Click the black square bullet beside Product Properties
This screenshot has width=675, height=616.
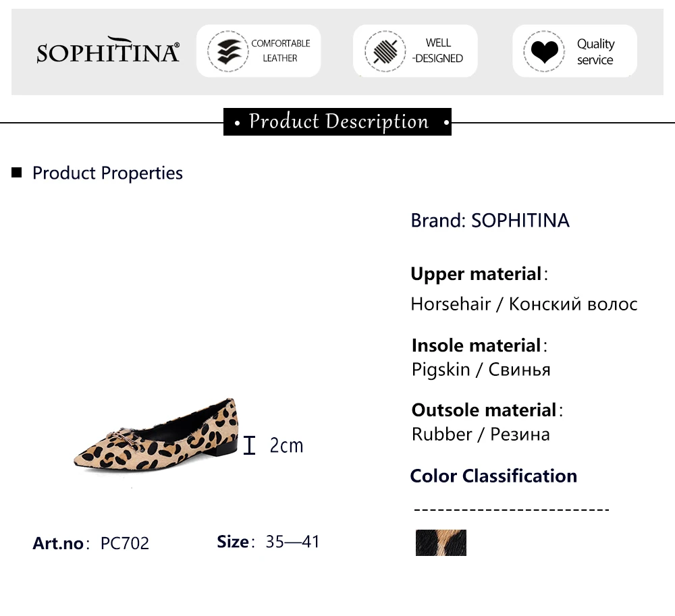(17, 173)
